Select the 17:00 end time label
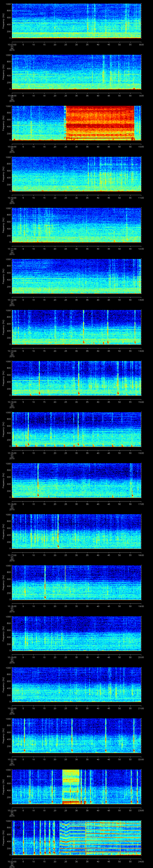The height and width of the screenshot is (868, 153). pos(141,504)
